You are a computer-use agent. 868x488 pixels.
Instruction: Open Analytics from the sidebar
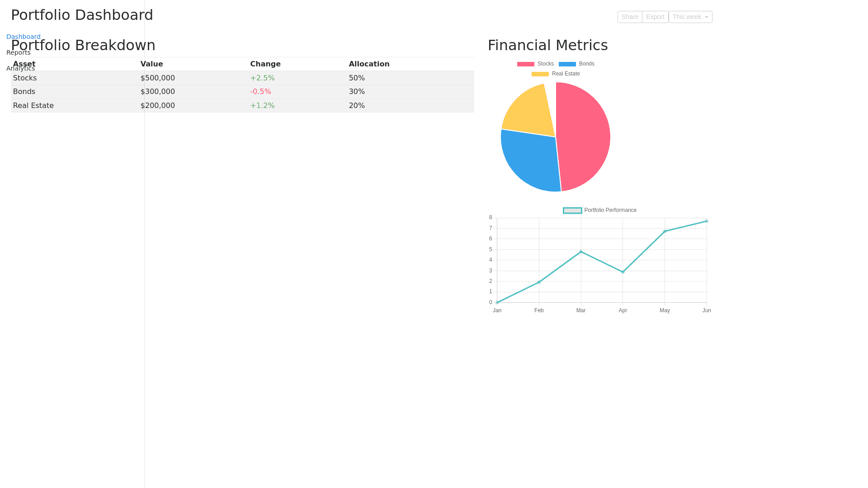point(20,68)
